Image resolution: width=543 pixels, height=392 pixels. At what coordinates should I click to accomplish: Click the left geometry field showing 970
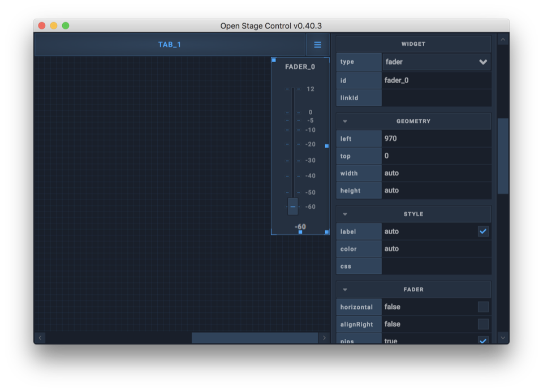tap(436, 139)
